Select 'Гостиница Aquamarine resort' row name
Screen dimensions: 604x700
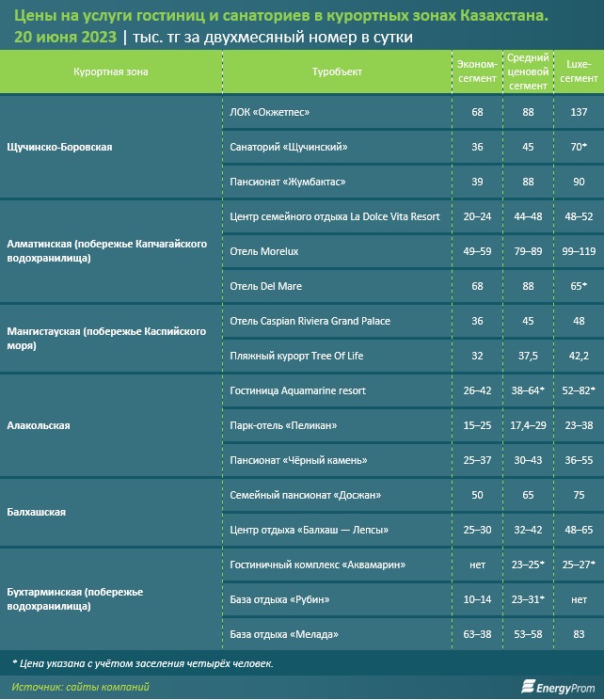(x=297, y=390)
